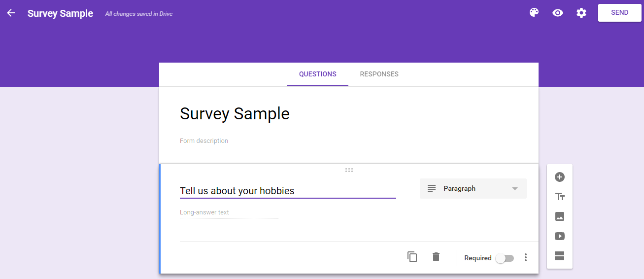Select the Questions tab
Image resolution: width=644 pixels, height=279 pixels.
click(x=318, y=74)
